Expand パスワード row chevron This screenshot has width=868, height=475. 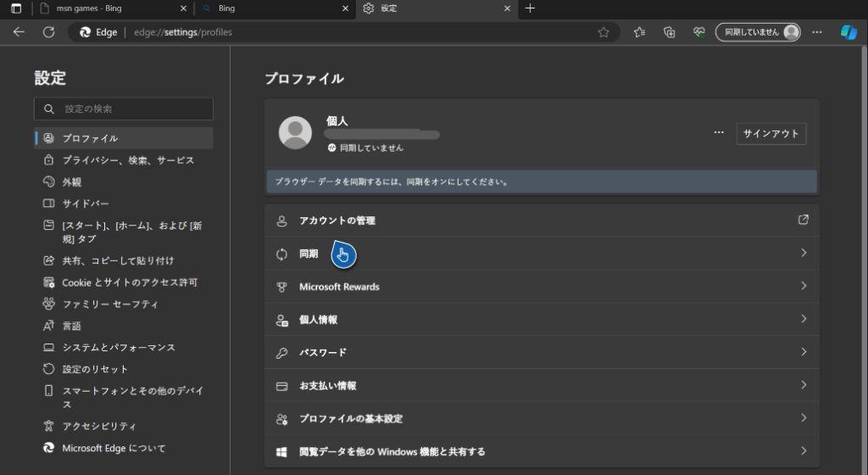804,351
